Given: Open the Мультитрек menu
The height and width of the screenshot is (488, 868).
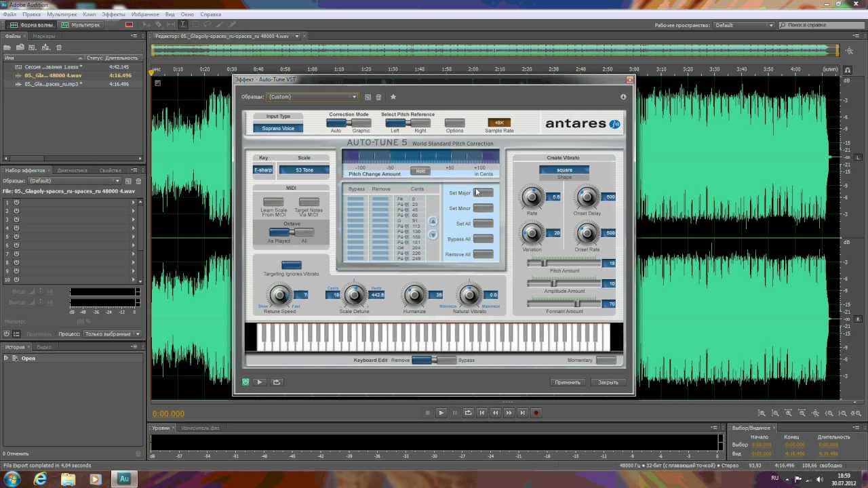Looking at the screenshot, I should (x=62, y=14).
